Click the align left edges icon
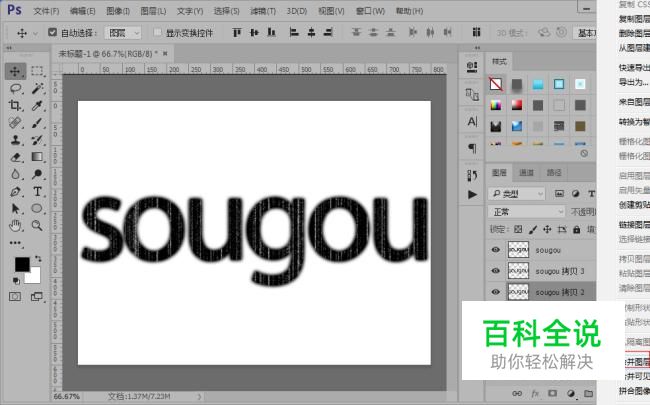Viewport: 650px width, 405px height. [294, 32]
